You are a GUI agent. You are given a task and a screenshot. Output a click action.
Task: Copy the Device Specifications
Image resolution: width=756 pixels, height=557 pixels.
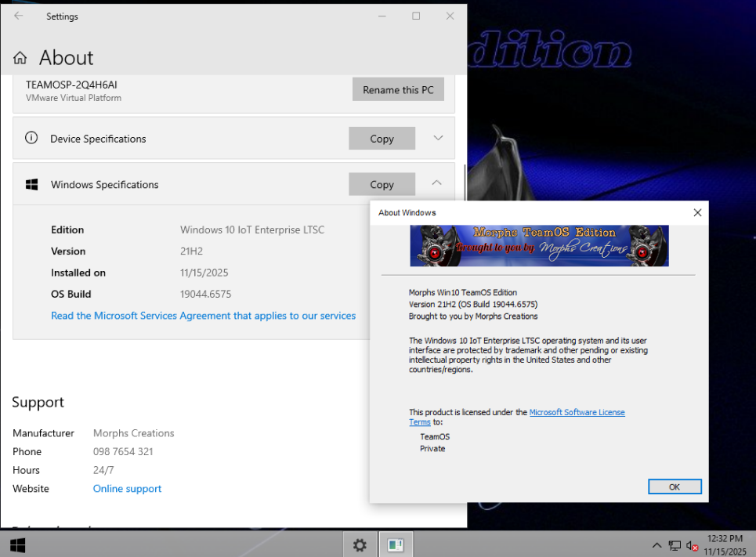click(x=382, y=139)
